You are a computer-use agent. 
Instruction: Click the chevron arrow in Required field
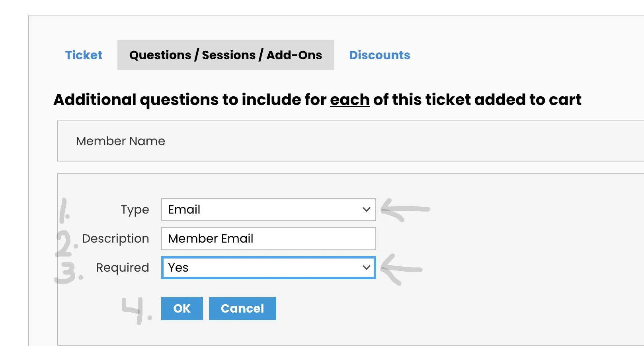tap(367, 268)
